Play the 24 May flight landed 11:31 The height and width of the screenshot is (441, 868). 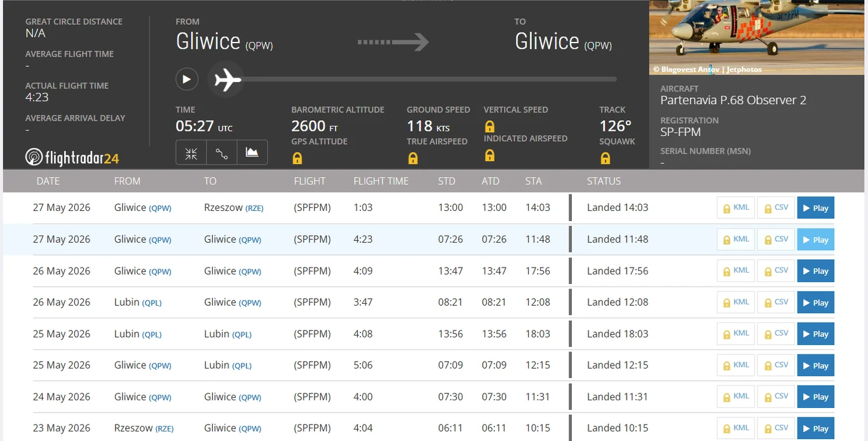815,397
